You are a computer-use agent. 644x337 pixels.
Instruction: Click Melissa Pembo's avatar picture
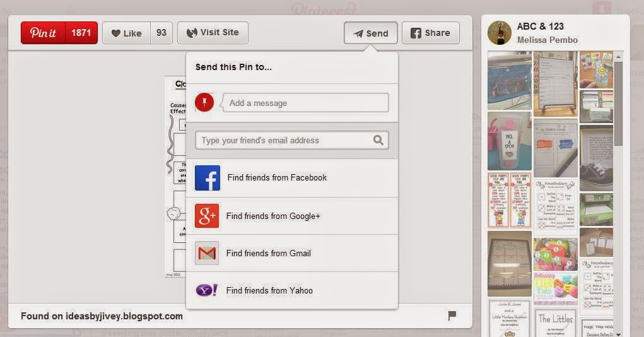pyautogui.click(x=500, y=33)
